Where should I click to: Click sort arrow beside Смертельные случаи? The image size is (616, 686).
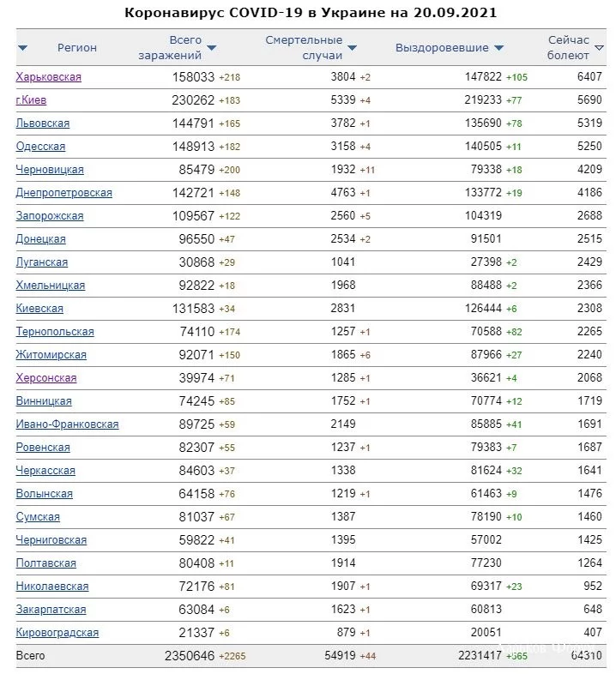pos(352,48)
